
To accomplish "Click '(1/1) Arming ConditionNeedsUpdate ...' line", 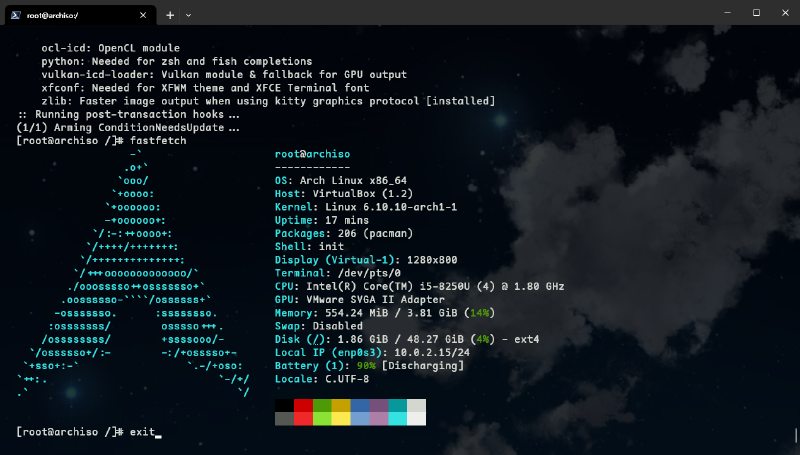I will click(x=129, y=128).
